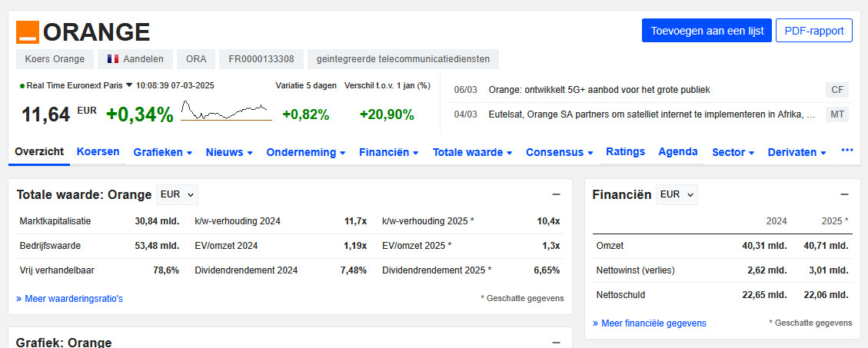Screen dimensions: 868x348
Task: Click the +0,82% five-day variation
Action: [305, 114]
